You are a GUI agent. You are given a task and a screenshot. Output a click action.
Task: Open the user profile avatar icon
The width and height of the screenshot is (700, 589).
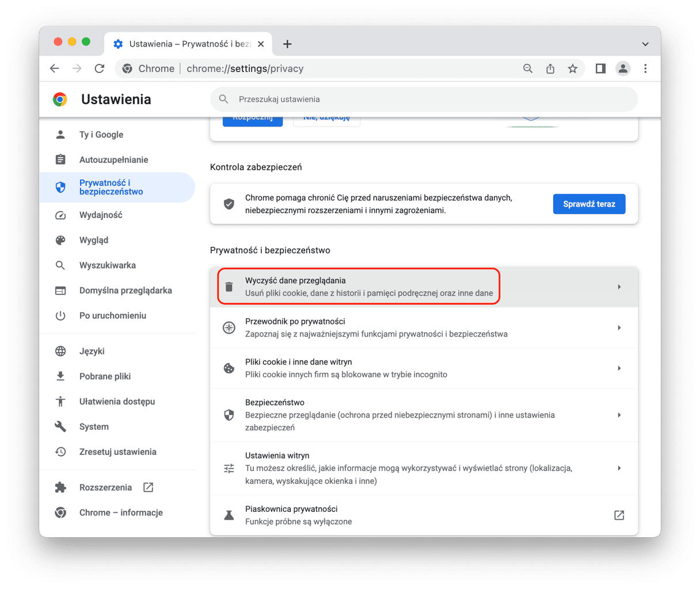[623, 68]
